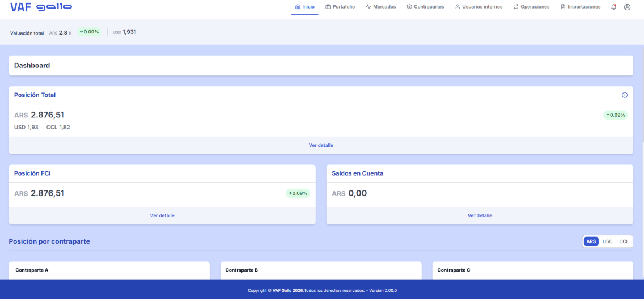Click the Contraparte B card header
Screen dimensions: 644x301
click(321, 270)
